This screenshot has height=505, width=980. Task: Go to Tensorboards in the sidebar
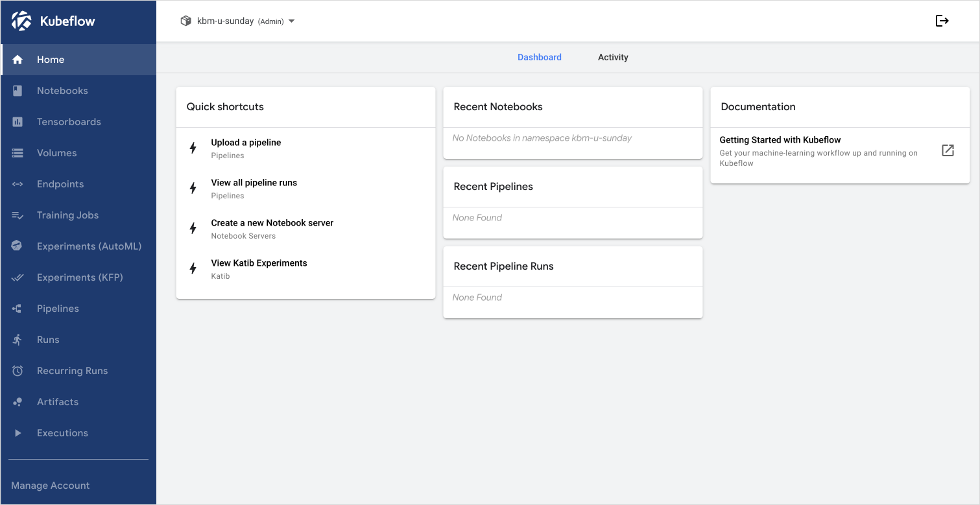coord(78,122)
